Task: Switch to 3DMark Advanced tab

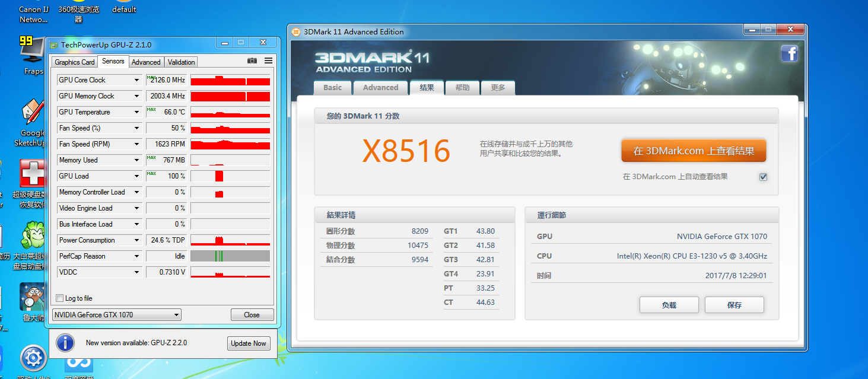Action: point(380,88)
